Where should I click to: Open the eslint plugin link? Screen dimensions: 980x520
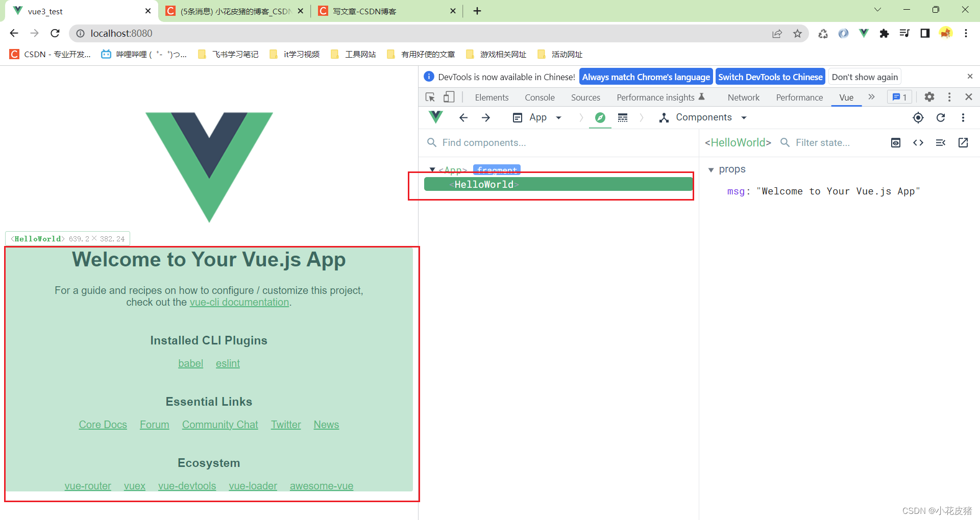point(228,363)
